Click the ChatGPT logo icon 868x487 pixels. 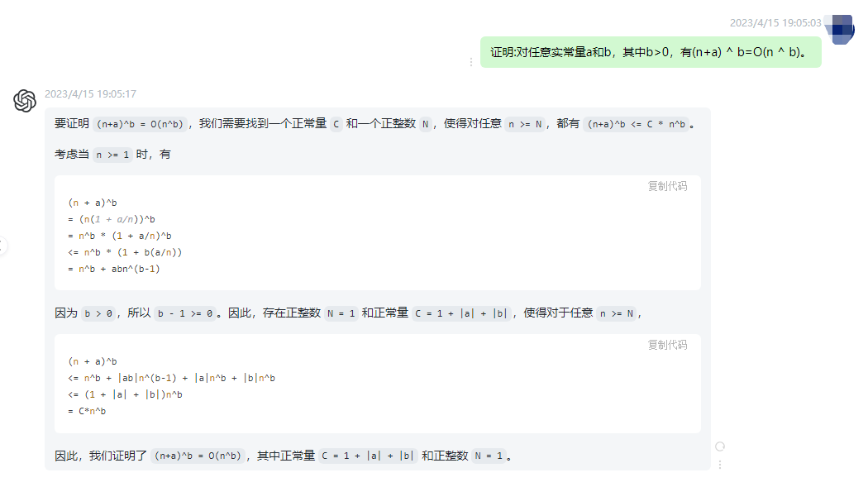pyautogui.click(x=24, y=100)
